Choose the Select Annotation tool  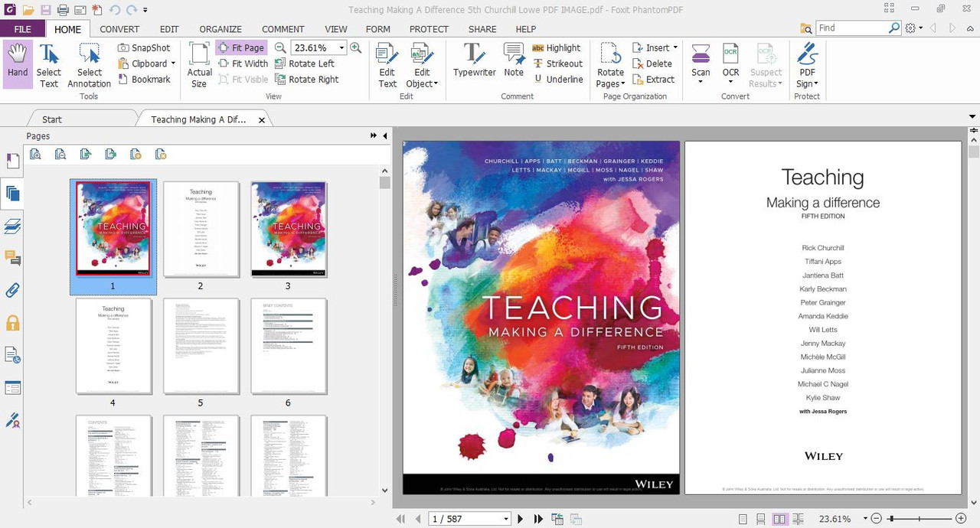tap(89, 64)
